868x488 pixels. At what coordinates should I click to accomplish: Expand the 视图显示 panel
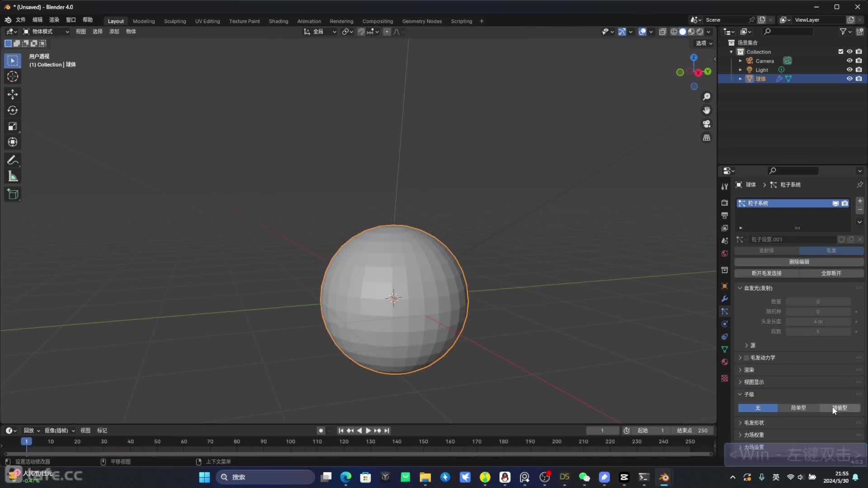point(754,382)
